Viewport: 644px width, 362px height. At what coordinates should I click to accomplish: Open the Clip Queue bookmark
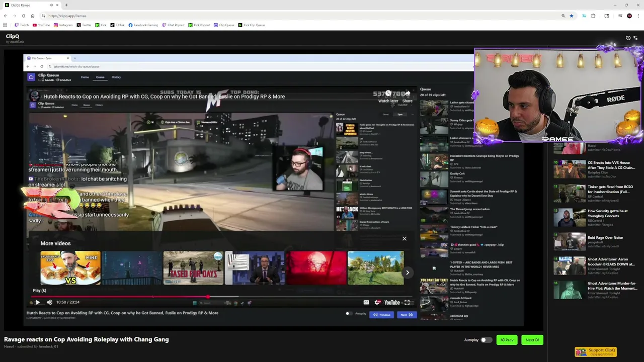click(224, 25)
